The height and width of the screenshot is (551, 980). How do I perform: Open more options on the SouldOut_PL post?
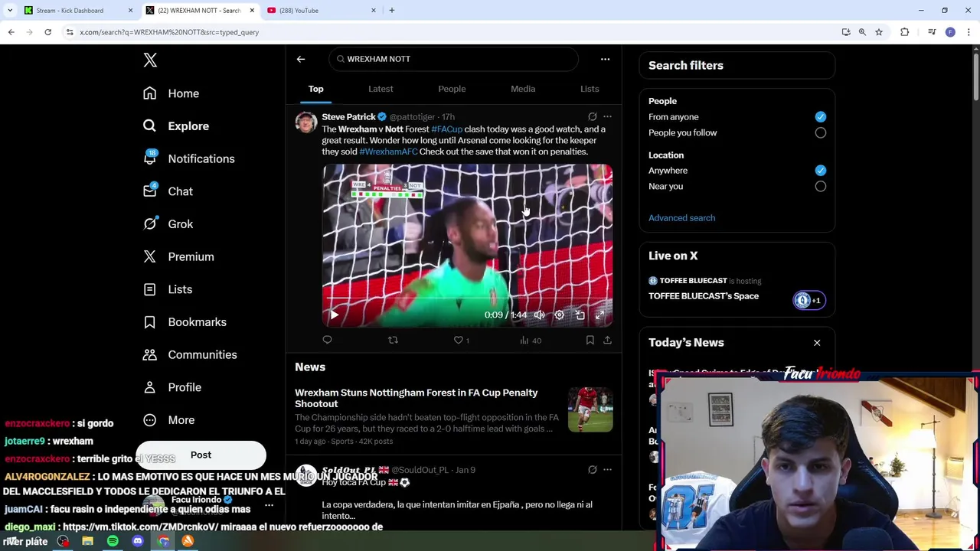point(607,470)
